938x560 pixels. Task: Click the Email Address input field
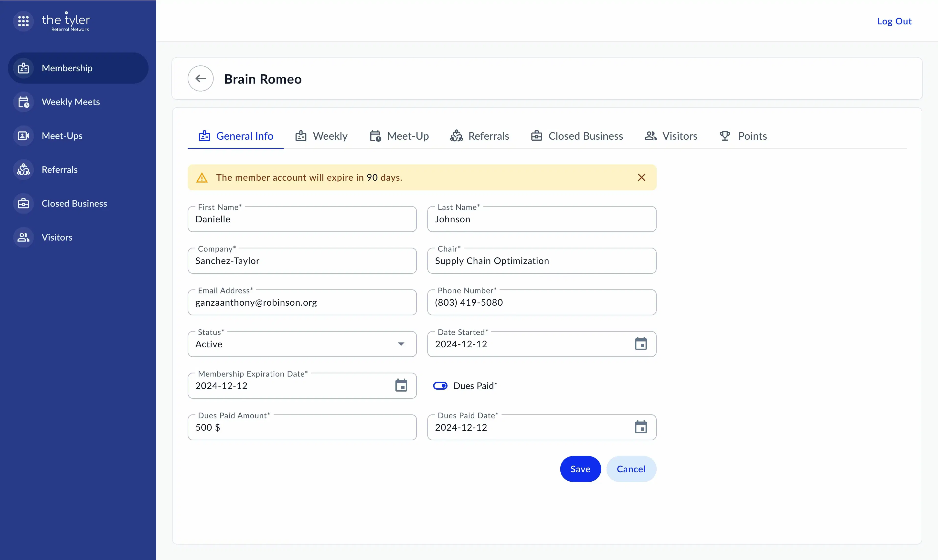pyautogui.click(x=302, y=303)
